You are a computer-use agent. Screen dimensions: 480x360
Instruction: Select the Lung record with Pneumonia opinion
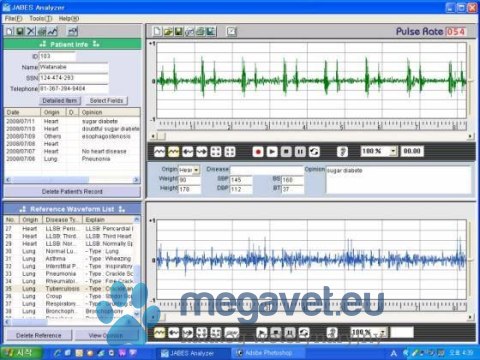(x=72, y=159)
